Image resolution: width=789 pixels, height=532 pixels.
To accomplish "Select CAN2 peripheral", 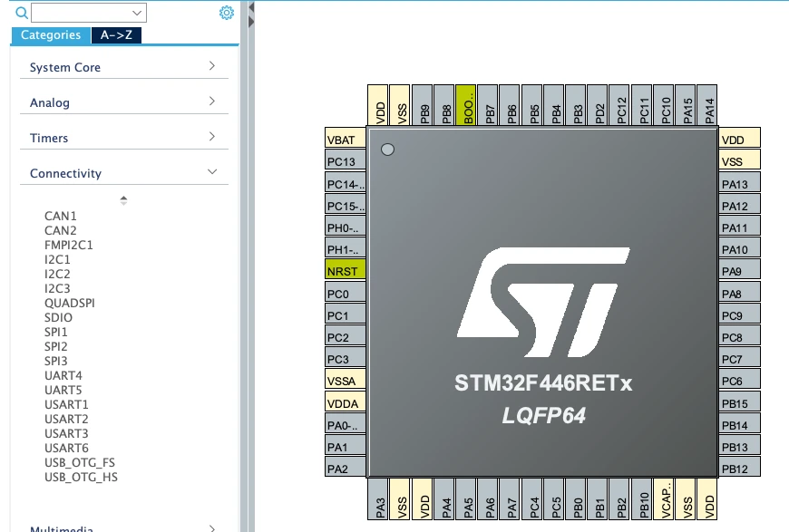I will (x=61, y=230).
